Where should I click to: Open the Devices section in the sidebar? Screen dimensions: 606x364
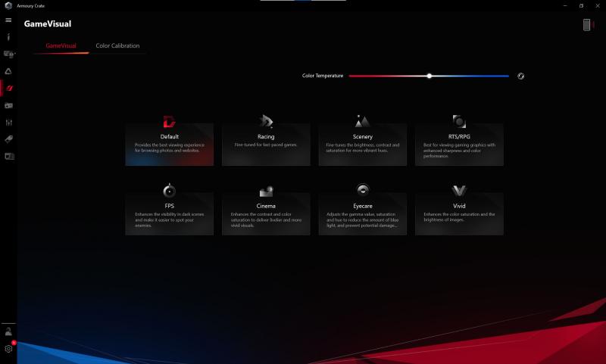click(8, 54)
